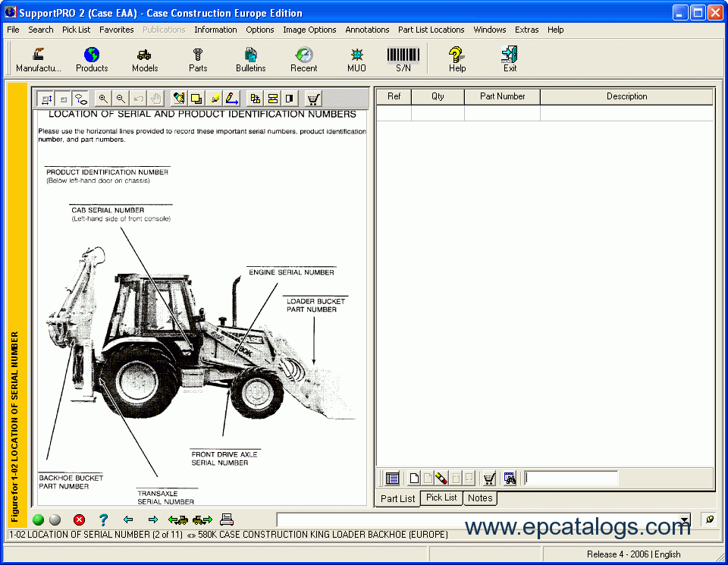Show Recent items via toolbar icon

click(x=303, y=59)
